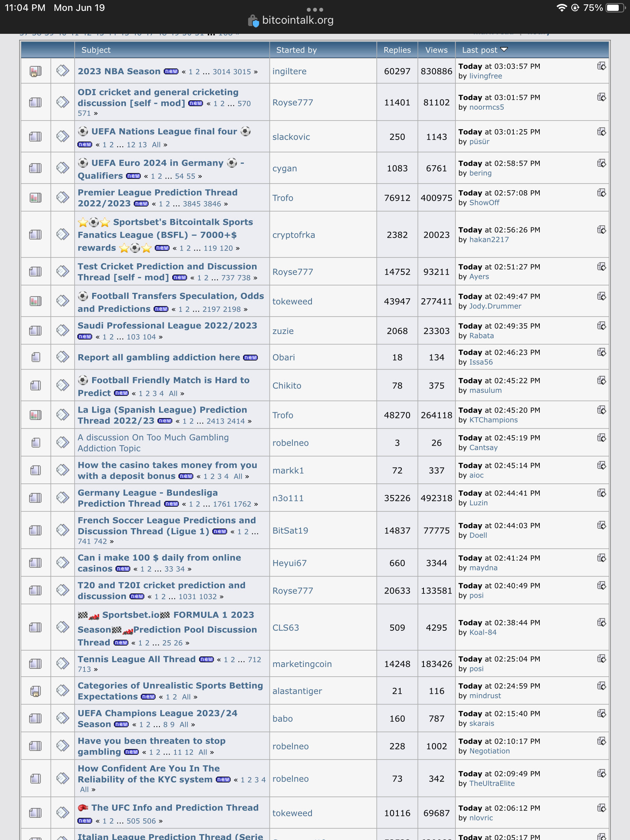Open user livingfree's profile
The height and width of the screenshot is (840, 630).
point(486,76)
